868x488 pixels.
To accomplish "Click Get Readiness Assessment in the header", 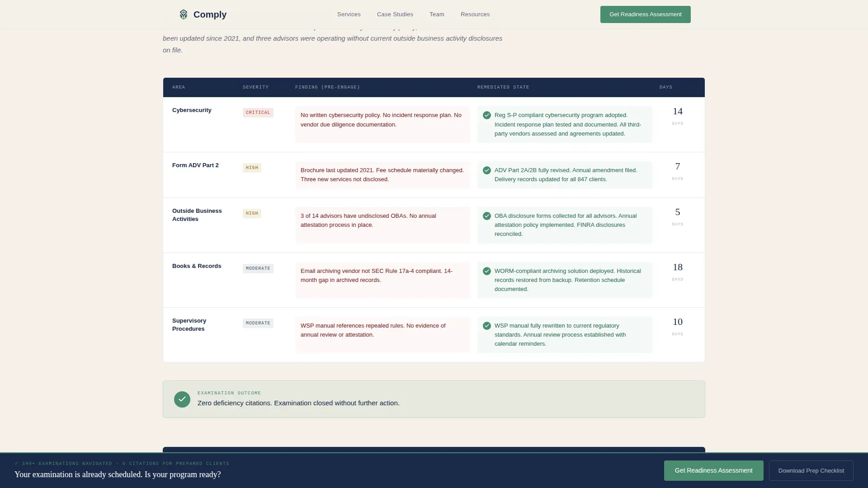I will click(x=646, y=14).
